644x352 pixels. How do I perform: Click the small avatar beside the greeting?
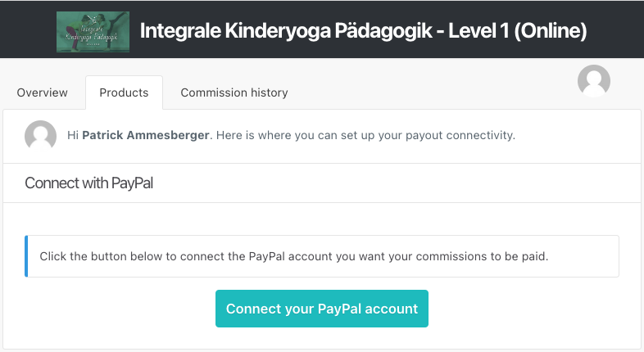click(40, 135)
